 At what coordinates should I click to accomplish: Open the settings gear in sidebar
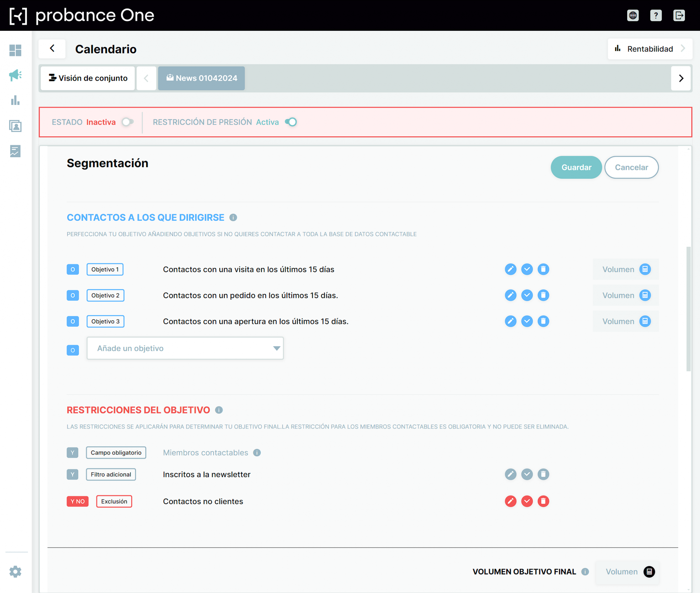point(15,571)
